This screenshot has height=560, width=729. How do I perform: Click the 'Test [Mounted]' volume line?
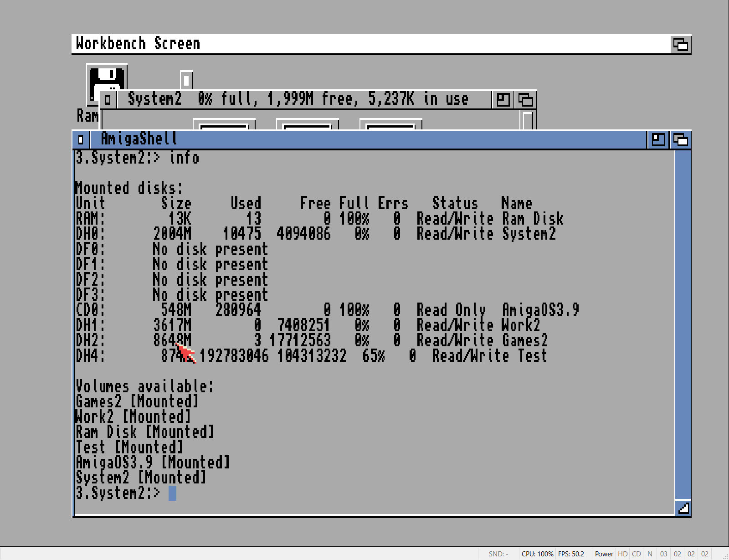click(x=129, y=447)
